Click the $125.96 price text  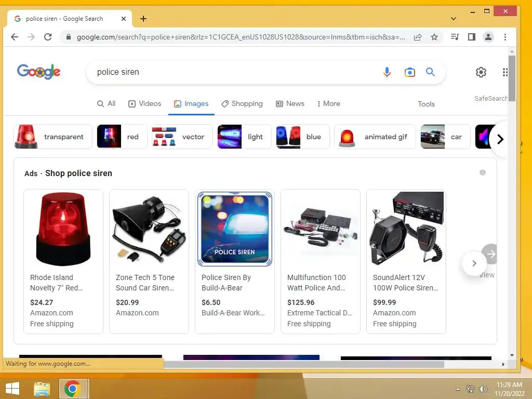(301, 302)
